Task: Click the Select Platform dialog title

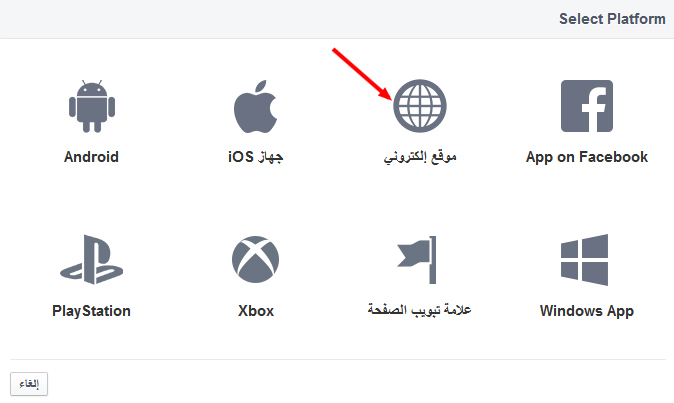Action: click(612, 19)
